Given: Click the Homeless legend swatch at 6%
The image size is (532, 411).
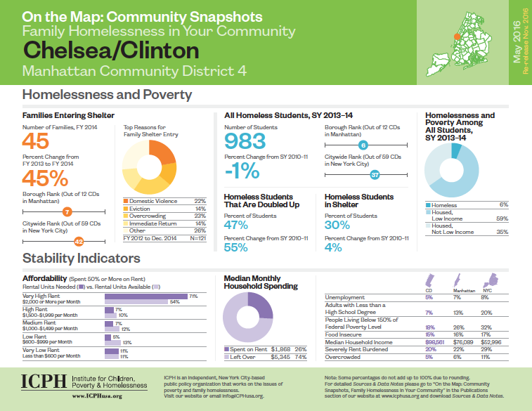Looking at the screenshot, I should [x=429, y=204].
